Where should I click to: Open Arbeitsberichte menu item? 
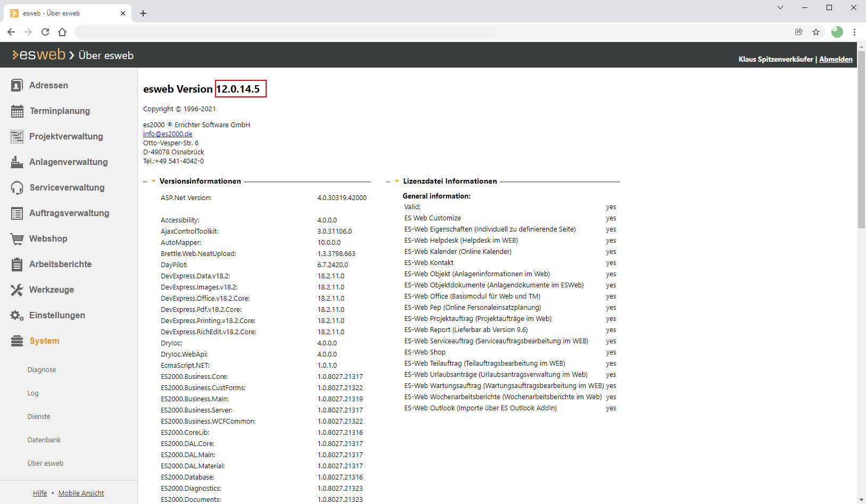(60, 264)
